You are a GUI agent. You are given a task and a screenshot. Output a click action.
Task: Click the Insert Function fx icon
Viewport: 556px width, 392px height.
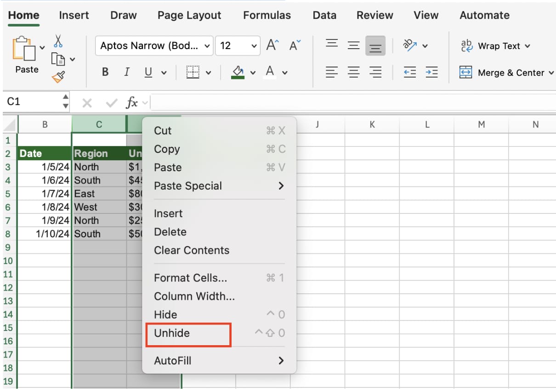pos(132,103)
